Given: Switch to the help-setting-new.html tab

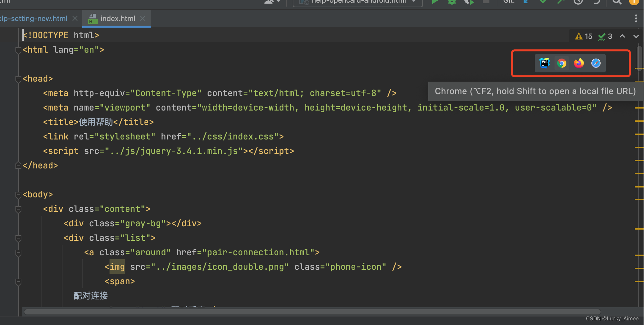Looking at the screenshot, I should point(33,18).
